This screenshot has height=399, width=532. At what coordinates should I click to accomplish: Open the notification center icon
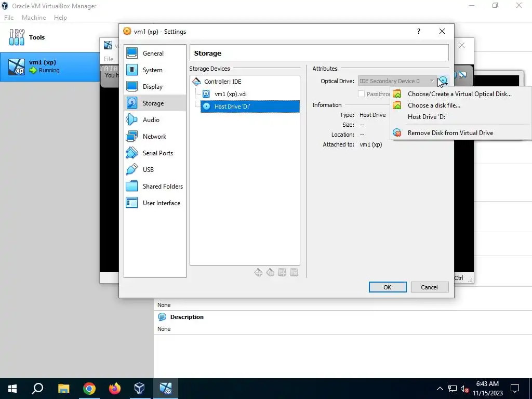[515, 389]
